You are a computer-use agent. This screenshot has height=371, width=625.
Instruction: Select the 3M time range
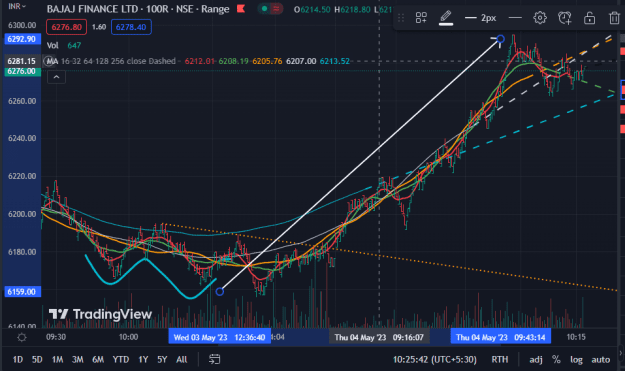78,359
